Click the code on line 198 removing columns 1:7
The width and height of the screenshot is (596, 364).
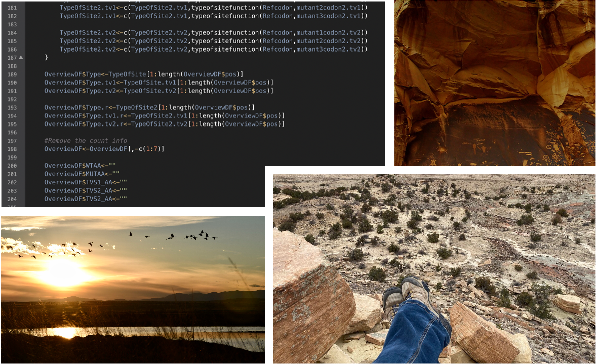pyautogui.click(x=104, y=149)
